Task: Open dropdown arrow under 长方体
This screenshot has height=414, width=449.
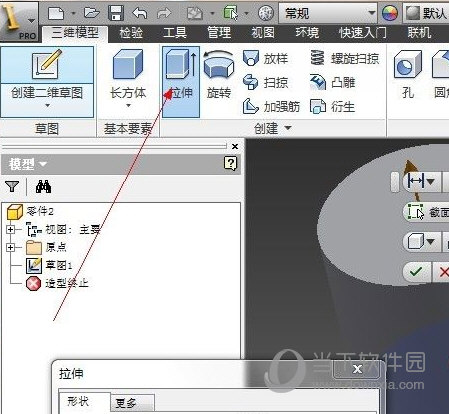Action: (x=128, y=106)
